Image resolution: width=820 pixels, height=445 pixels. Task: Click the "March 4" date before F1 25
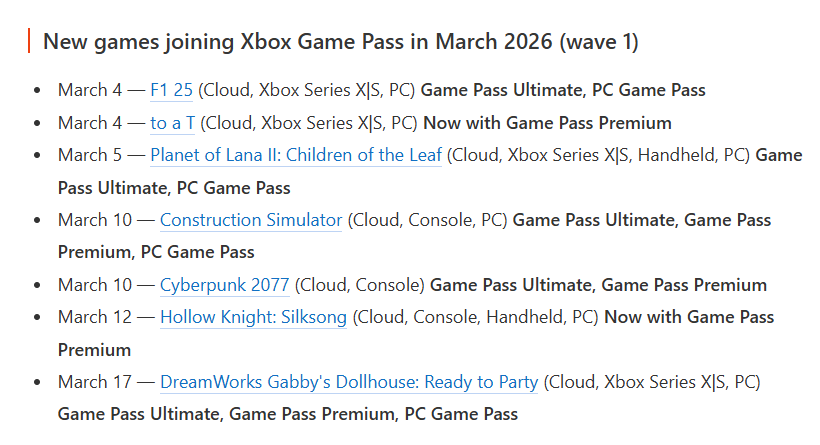(88, 90)
